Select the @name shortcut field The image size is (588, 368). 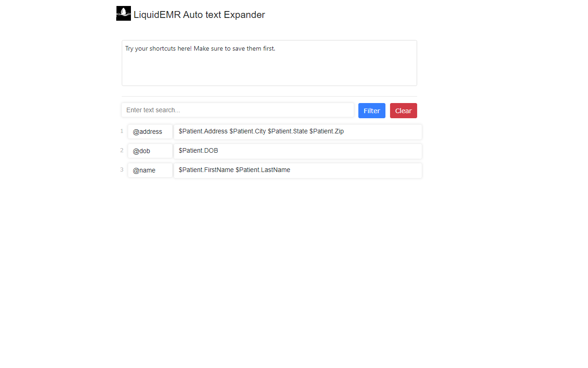[x=150, y=170]
